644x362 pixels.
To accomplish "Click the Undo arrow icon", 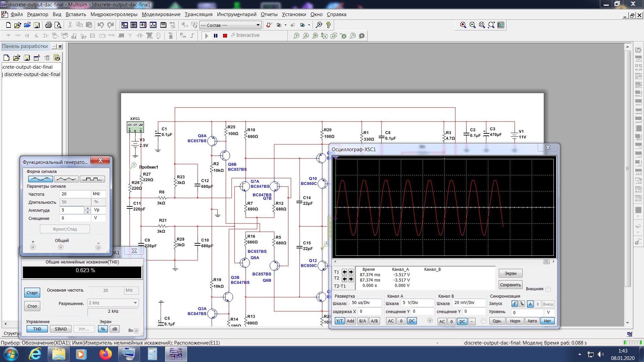I will click(x=100, y=25).
